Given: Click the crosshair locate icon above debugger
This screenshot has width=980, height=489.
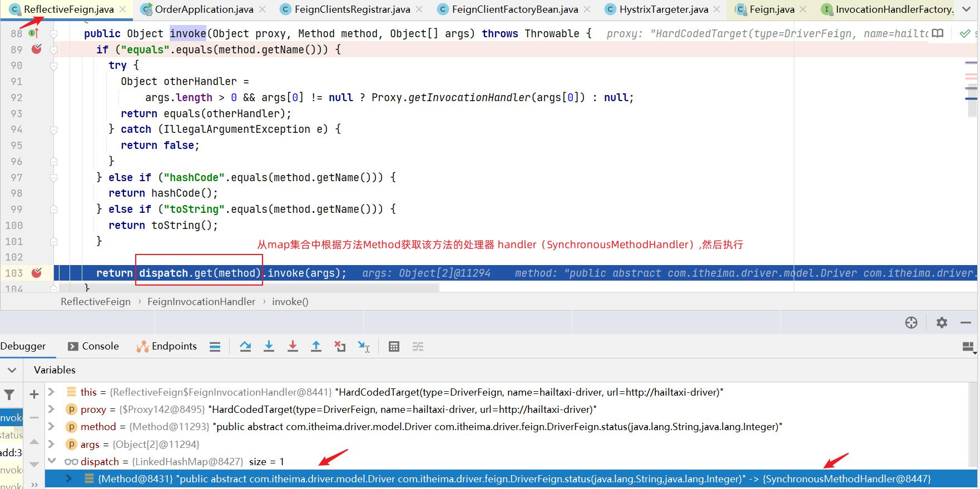Looking at the screenshot, I should coord(911,322).
